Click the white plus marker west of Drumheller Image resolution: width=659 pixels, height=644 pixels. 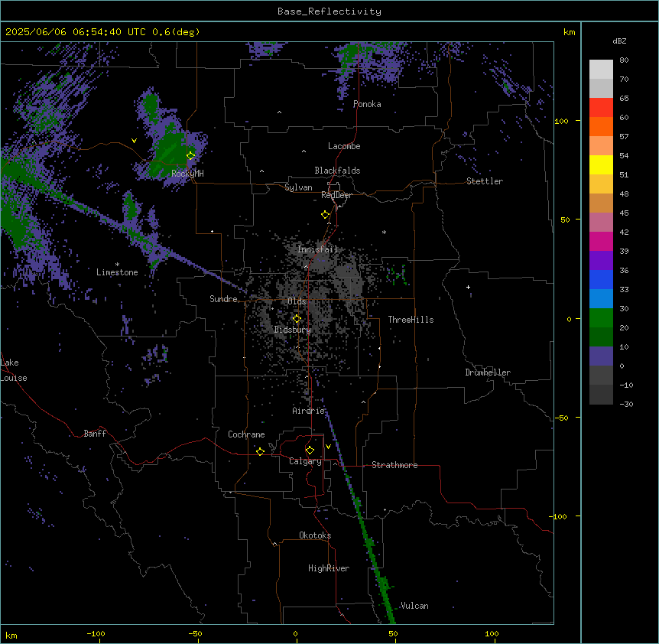pyautogui.click(x=468, y=287)
